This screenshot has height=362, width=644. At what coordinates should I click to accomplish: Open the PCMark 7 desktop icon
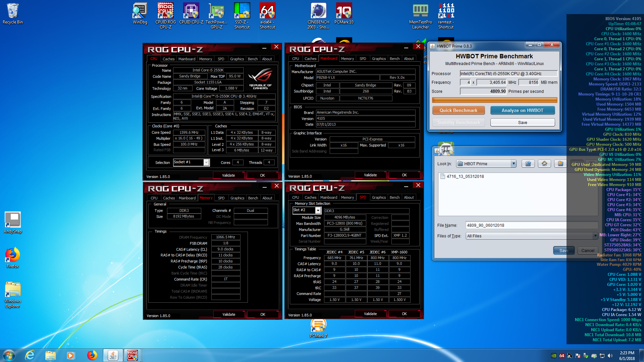(x=318, y=328)
